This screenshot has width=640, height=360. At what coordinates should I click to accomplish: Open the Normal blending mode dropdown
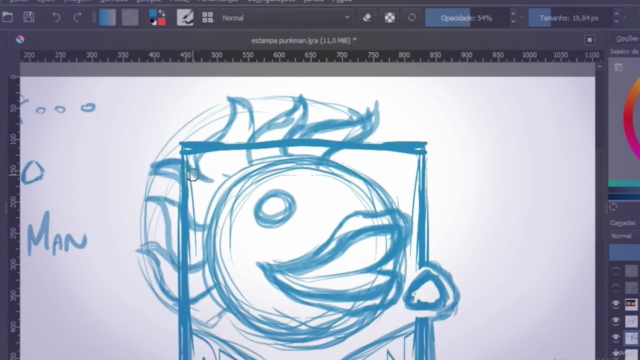pos(286,18)
